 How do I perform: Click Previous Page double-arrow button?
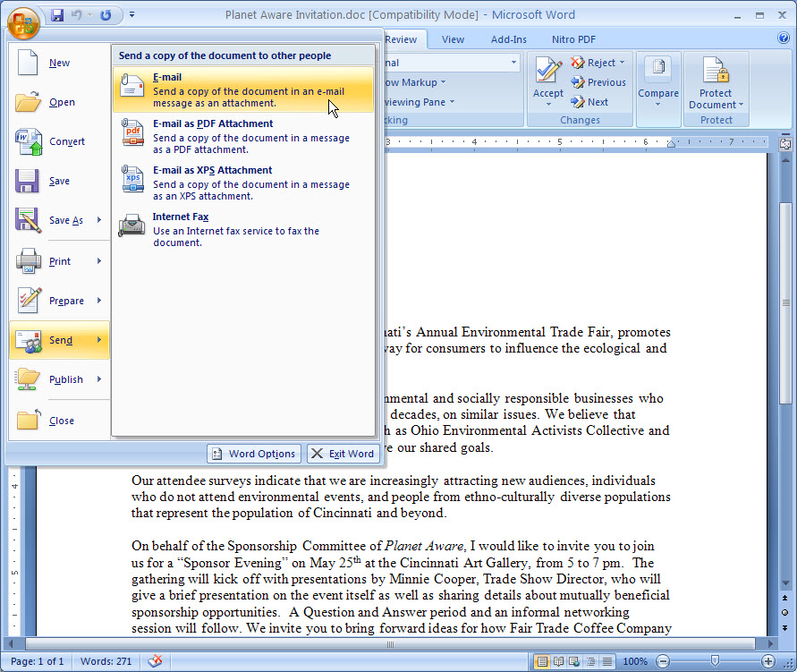(x=785, y=598)
